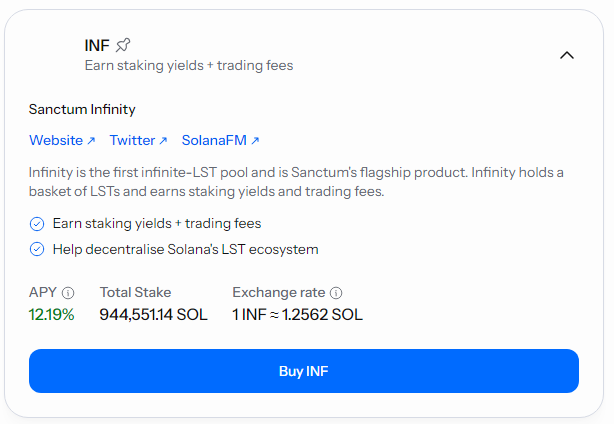Click the 944,551.14 SOL total stake value
Screen dimensions: 614x424
(153, 315)
